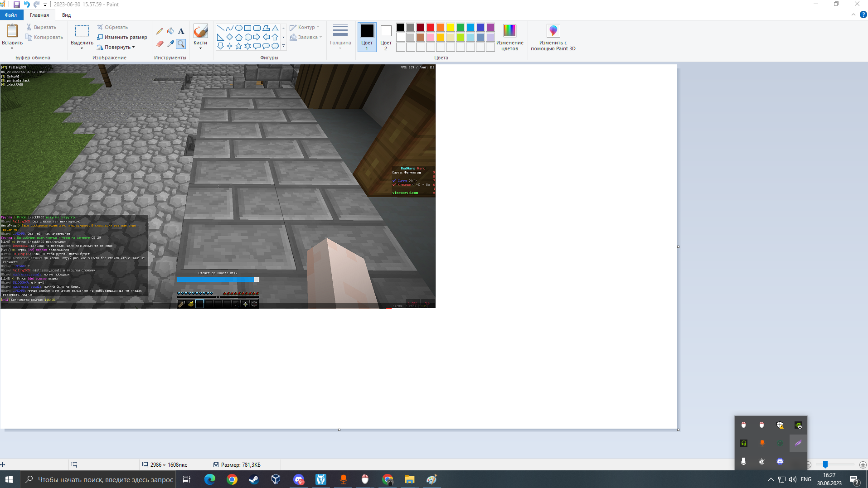Switch to the View (Вид) tab
Screen dimensions: 868x488
(66, 15)
